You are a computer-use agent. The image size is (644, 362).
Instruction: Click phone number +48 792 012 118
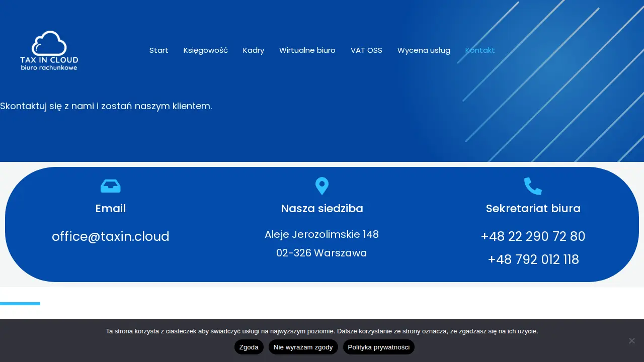click(x=533, y=259)
